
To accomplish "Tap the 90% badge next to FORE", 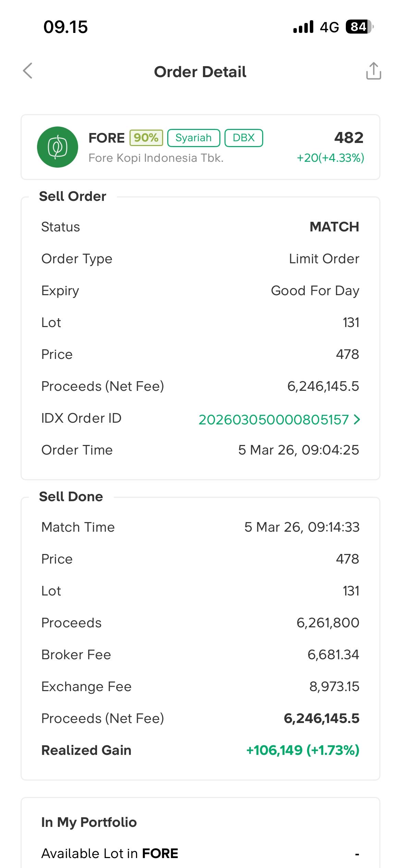I will pyautogui.click(x=146, y=138).
